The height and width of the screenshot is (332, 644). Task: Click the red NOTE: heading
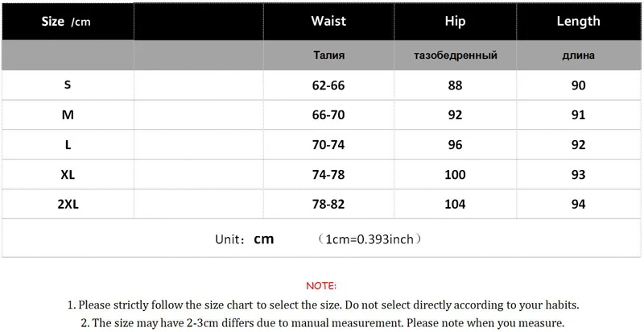(321, 286)
